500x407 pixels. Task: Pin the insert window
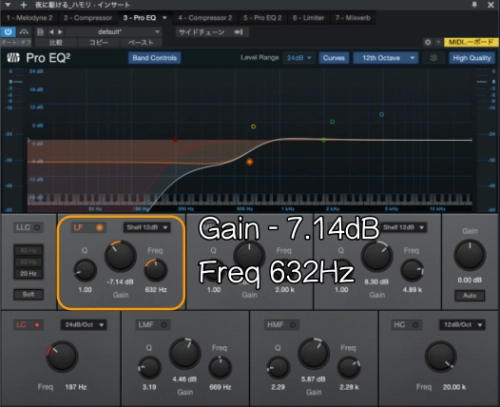(474, 5)
